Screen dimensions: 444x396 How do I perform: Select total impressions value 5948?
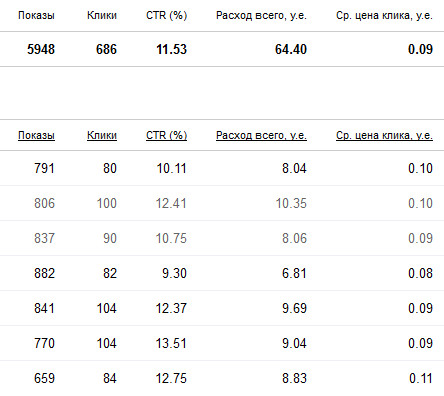[x=41, y=49]
